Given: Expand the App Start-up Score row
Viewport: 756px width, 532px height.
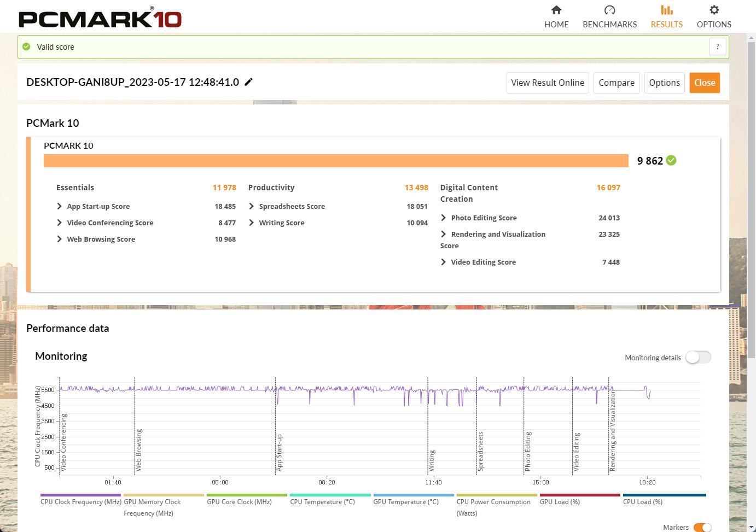Looking at the screenshot, I should tap(60, 206).
